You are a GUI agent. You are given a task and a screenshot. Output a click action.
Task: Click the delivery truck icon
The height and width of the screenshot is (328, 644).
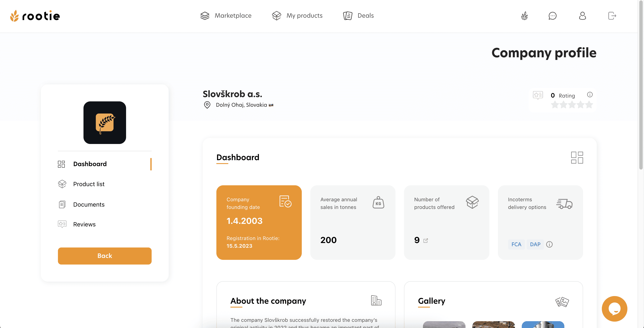tap(564, 204)
